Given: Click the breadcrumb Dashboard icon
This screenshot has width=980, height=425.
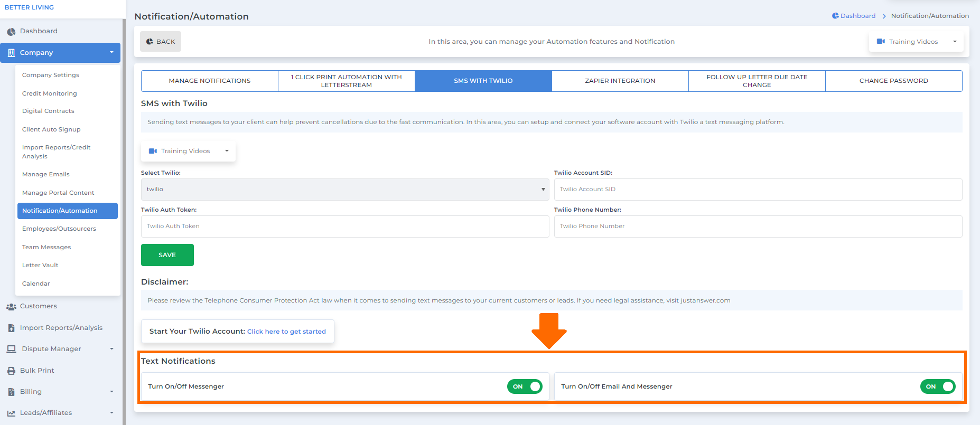Looking at the screenshot, I should [x=835, y=16].
